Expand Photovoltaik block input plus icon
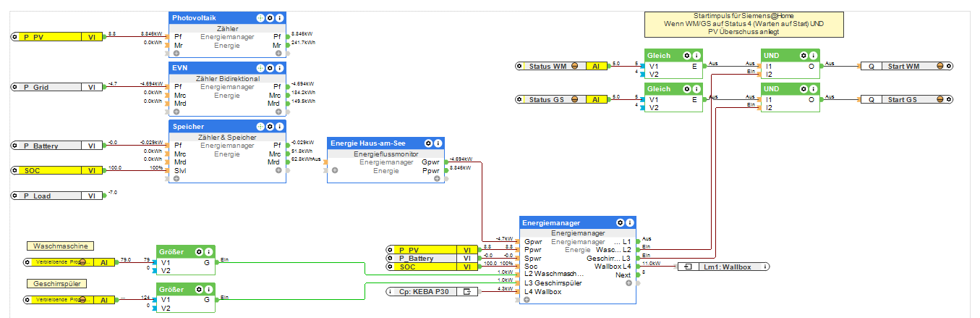Viewport: 980px width, 318px height. pos(176,53)
